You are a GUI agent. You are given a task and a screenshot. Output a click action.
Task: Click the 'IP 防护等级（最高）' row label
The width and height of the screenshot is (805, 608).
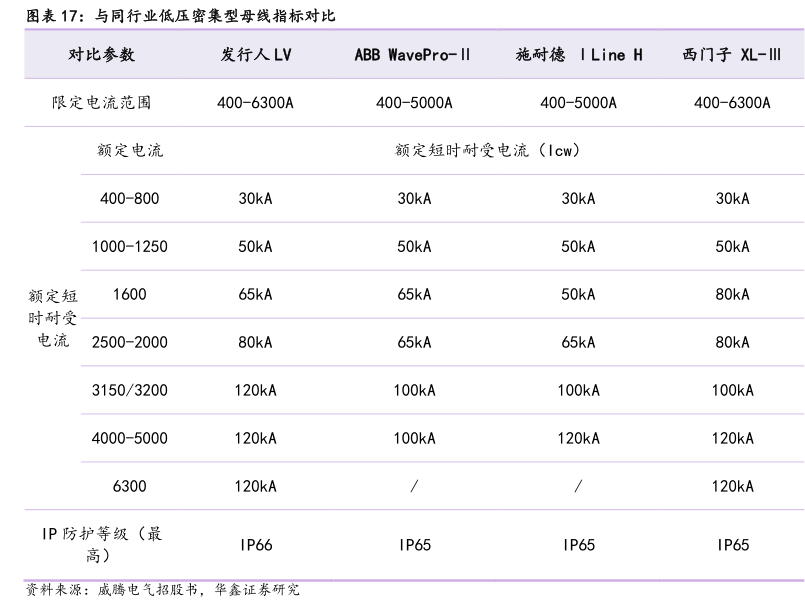[102, 544]
